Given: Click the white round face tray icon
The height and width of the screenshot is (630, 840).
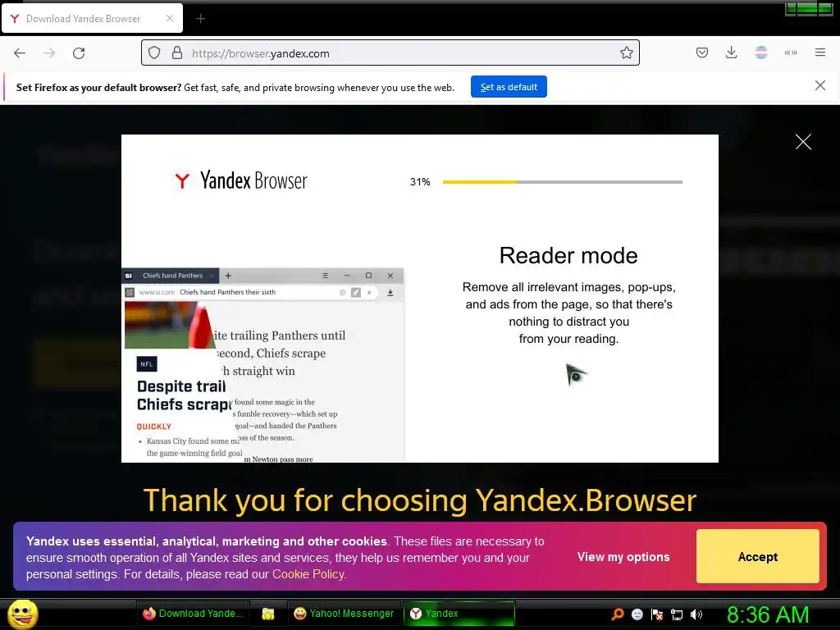Looking at the screenshot, I should pos(637,614).
